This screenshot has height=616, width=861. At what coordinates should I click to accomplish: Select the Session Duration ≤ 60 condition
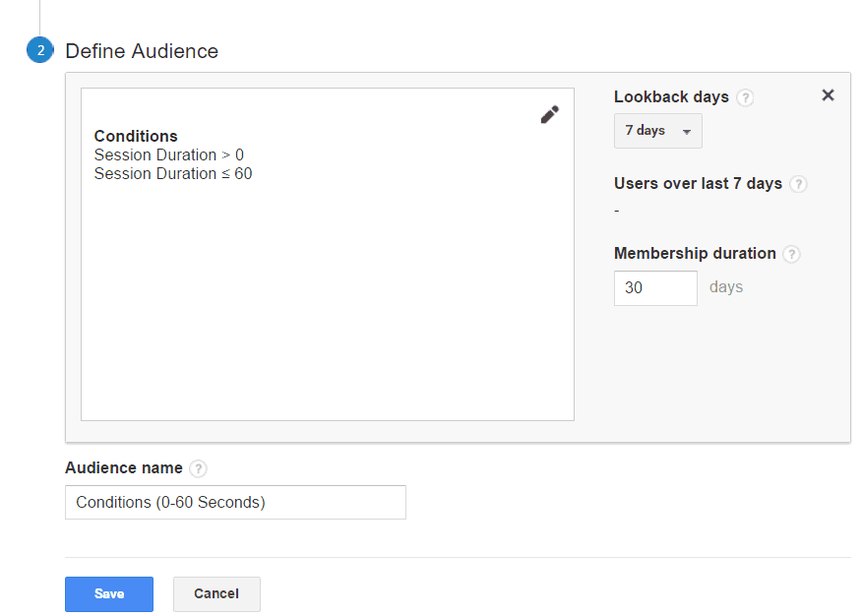pos(173,173)
